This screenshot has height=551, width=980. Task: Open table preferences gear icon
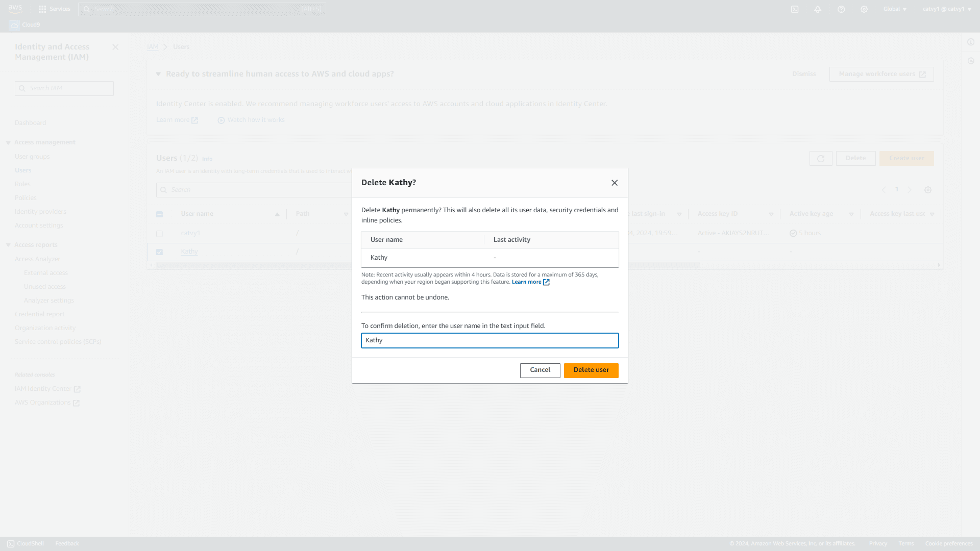pos(928,190)
